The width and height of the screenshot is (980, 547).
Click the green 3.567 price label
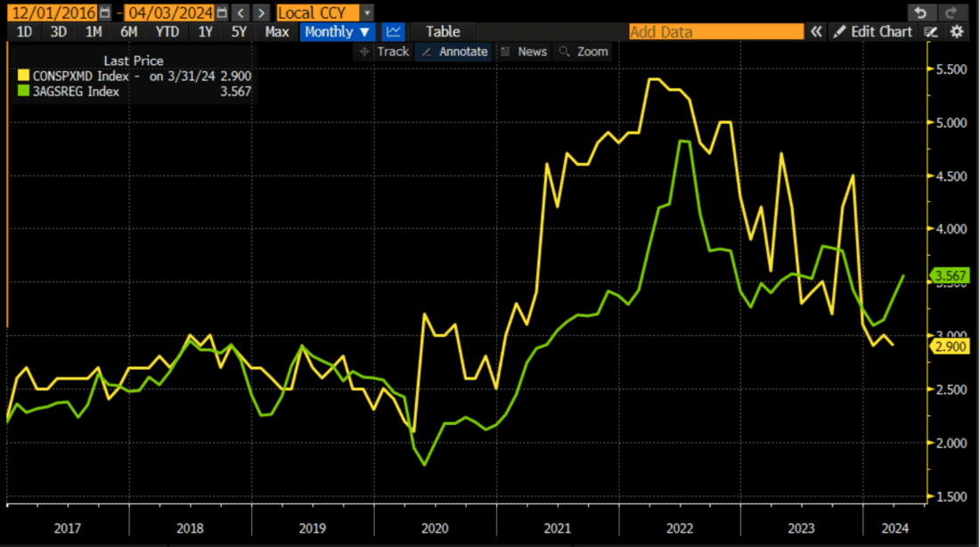950,276
